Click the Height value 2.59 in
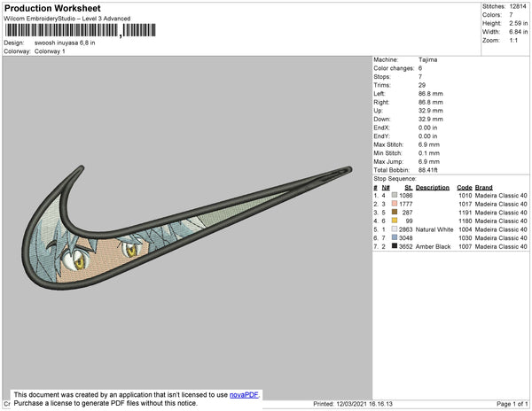532x411 pixels. click(x=518, y=23)
